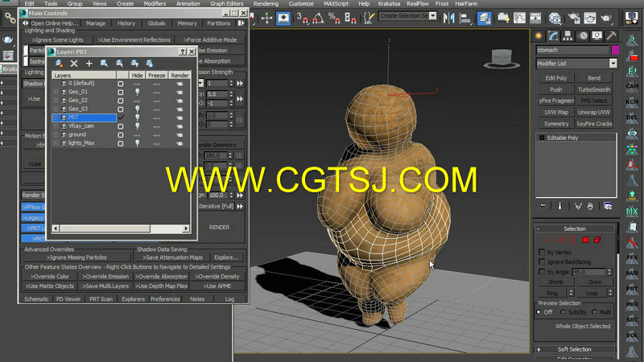The width and height of the screenshot is (644, 362).
Task: Open the Material Editor icon
Action: [555, 18]
